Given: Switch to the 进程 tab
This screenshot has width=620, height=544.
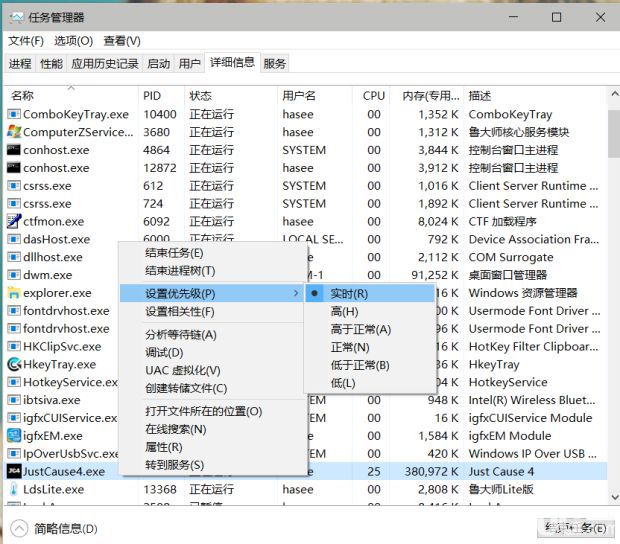Looking at the screenshot, I should coord(20,64).
